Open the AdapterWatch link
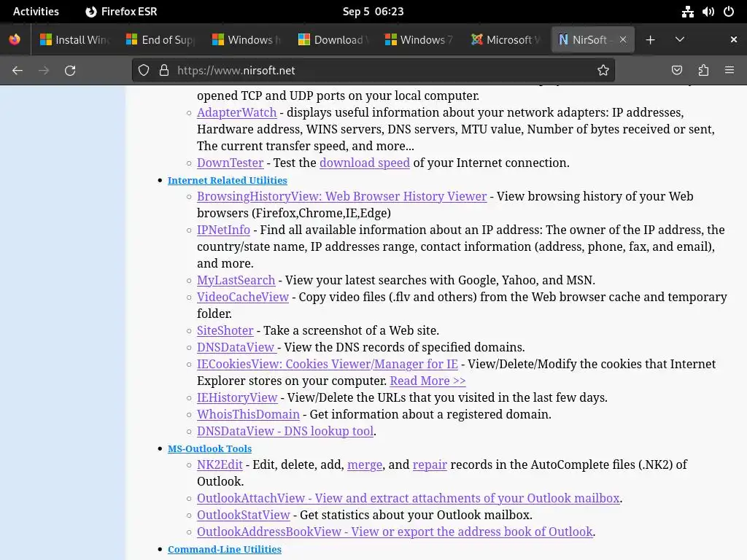This screenshot has height=560, width=747. click(x=237, y=112)
